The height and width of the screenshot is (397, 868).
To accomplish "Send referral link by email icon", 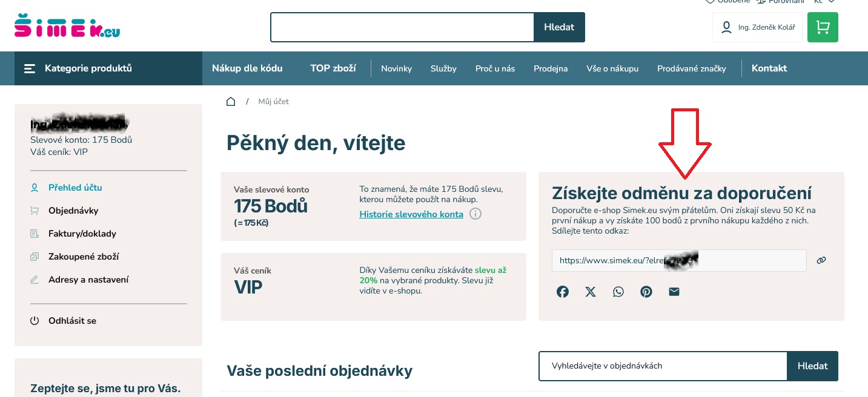I will coord(674,292).
